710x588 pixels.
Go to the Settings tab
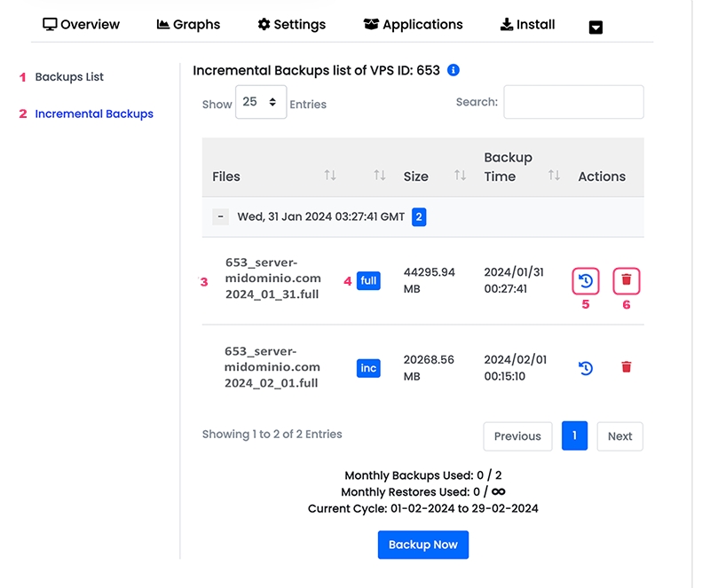coord(292,24)
